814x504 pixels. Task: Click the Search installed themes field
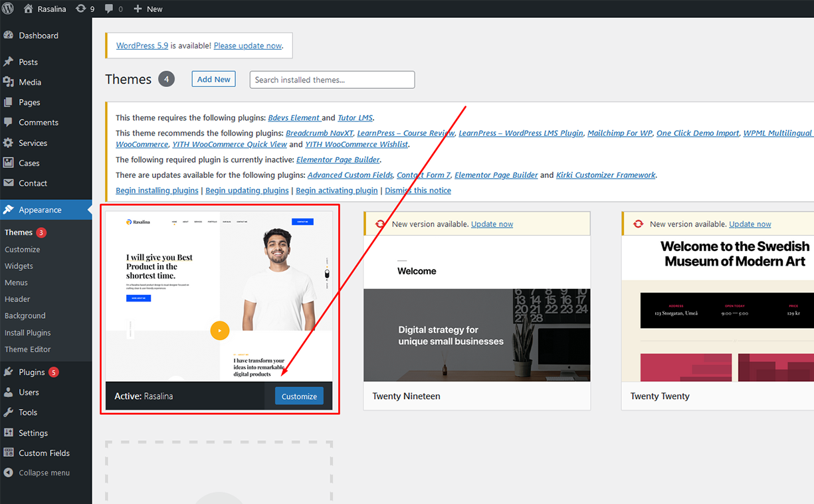[x=332, y=80]
